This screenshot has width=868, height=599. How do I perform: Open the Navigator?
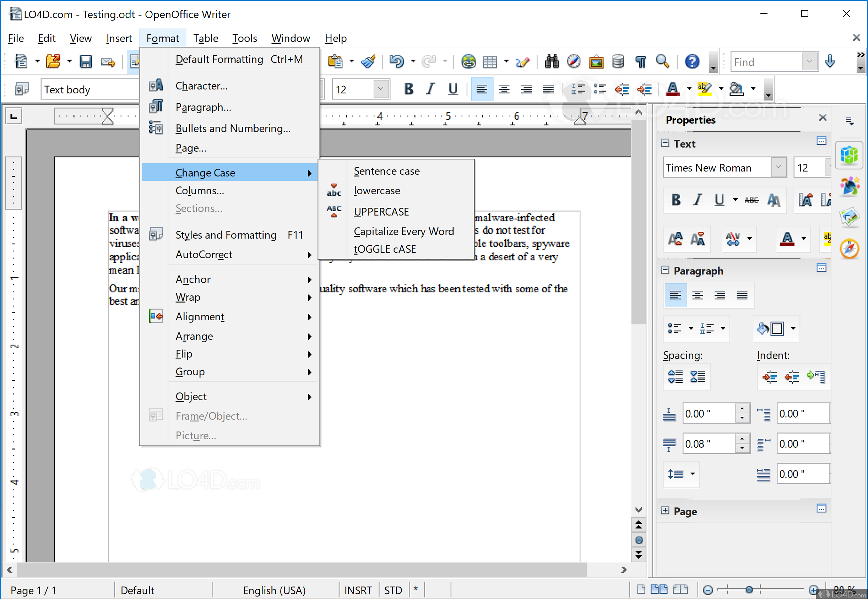point(574,61)
